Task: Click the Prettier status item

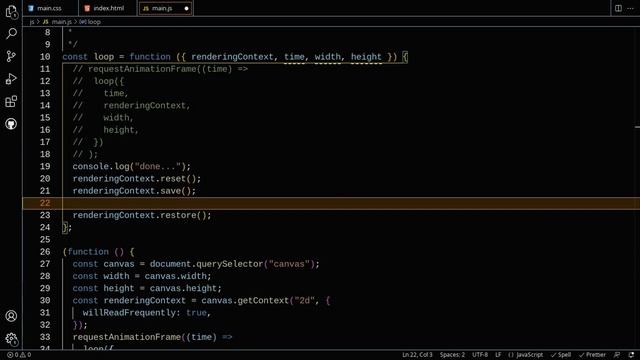Action: [592, 355]
